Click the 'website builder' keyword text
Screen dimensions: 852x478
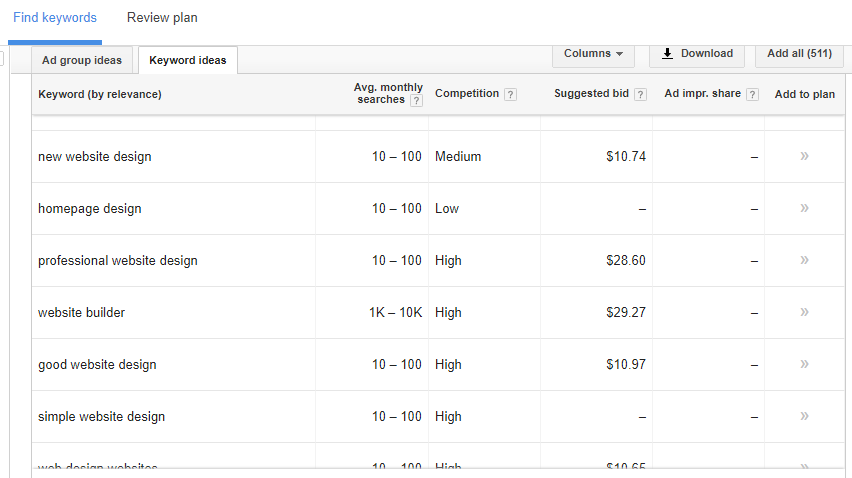pyautogui.click(x=82, y=312)
